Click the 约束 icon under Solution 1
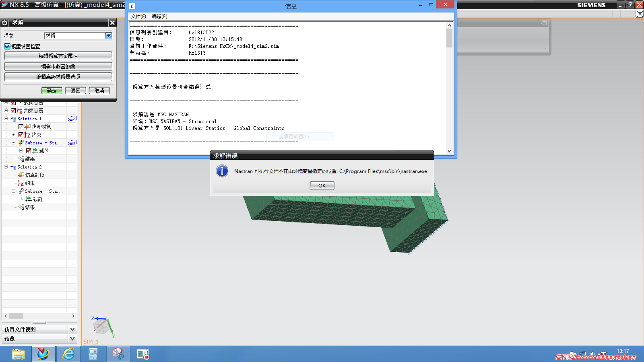Screen dimensions: 644x362 coord(27,135)
